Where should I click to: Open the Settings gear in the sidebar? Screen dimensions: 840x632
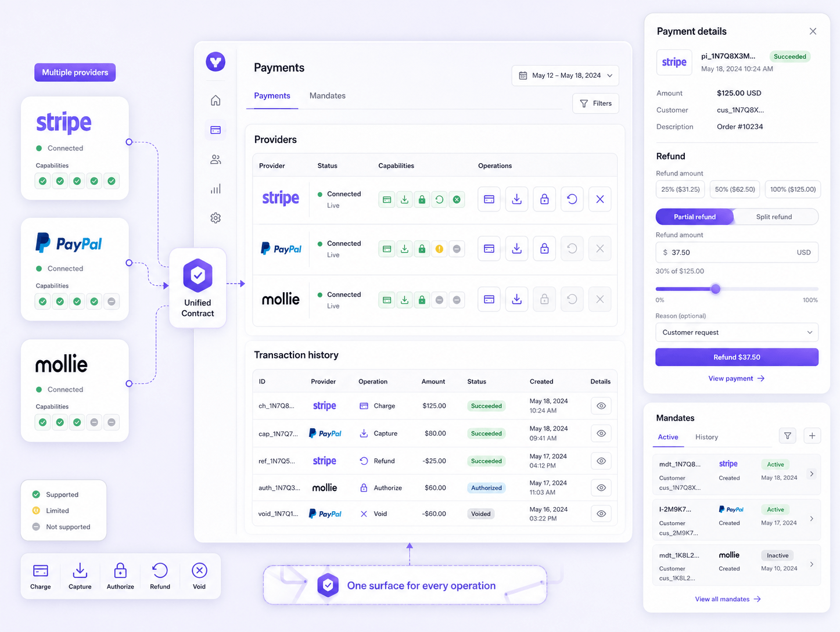coord(216,218)
